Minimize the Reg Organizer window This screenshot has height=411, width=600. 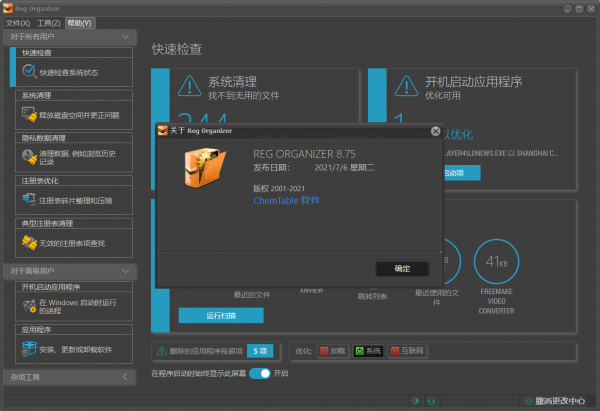(x=567, y=8)
